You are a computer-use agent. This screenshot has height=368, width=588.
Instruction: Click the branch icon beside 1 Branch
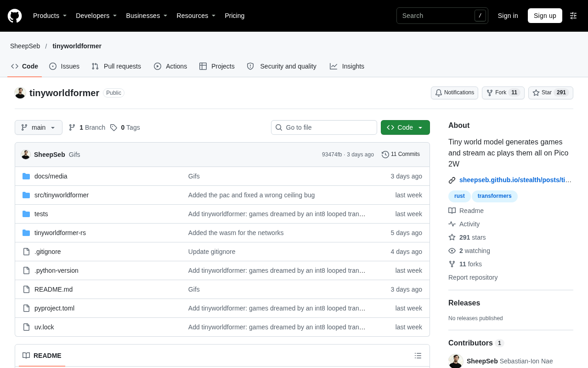pyautogui.click(x=72, y=127)
